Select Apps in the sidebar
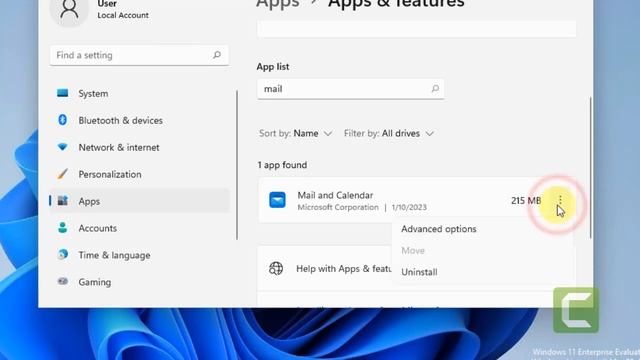640x360 pixels. click(x=140, y=201)
